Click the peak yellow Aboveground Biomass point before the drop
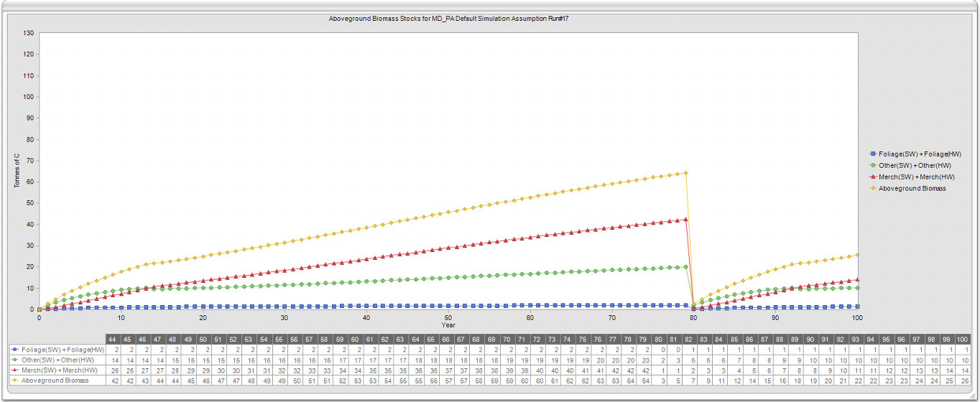980x402 pixels. click(x=685, y=173)
